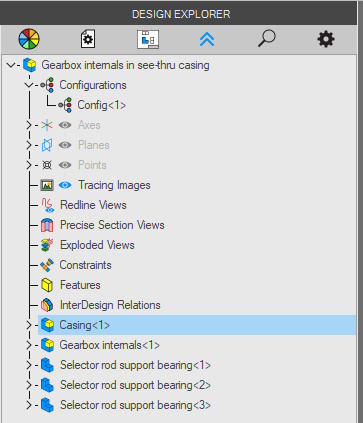Image resolution: width=363 pixels, height=423 pixels.
Task: Click the Constraints icon
Action: [47, 265]
